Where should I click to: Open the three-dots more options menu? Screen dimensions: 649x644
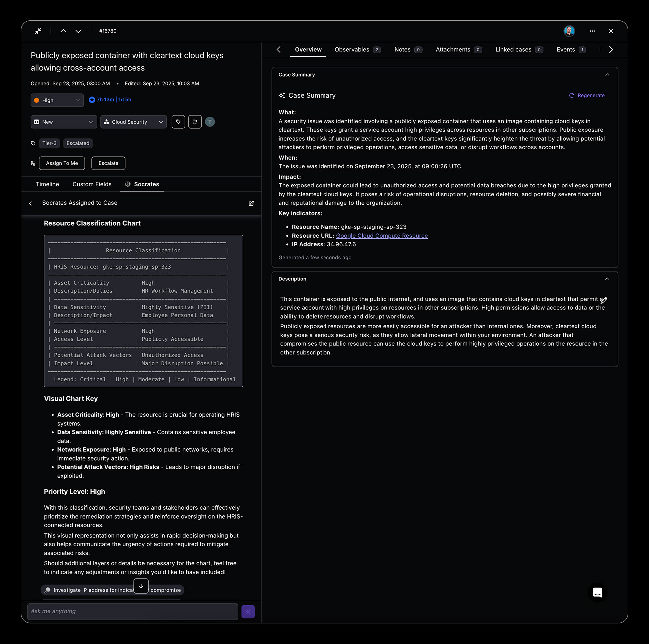point(592,31)
